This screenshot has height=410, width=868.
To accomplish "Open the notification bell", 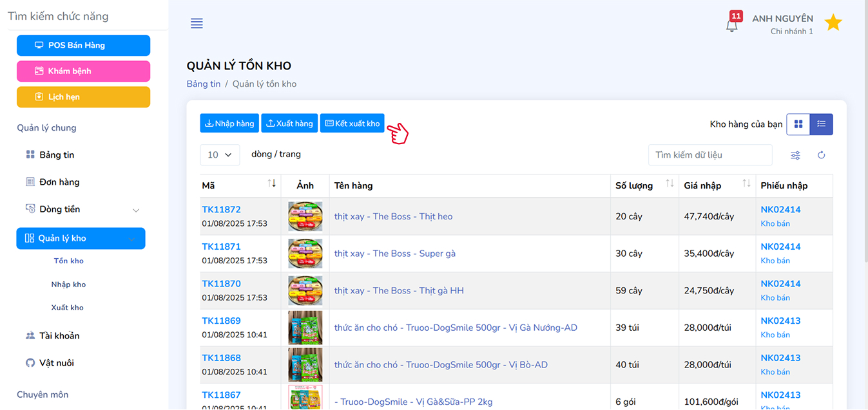I will (x=731, y=26).
